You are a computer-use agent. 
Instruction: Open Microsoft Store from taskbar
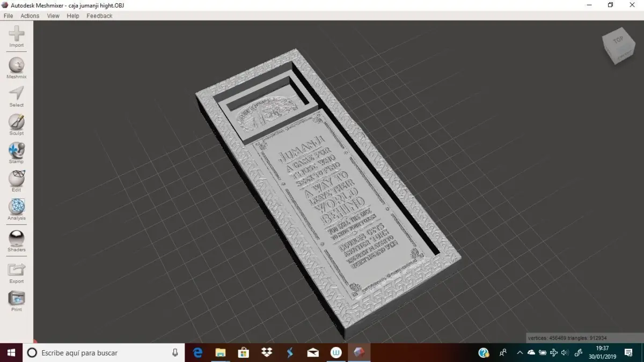pyautogui.click(x=243, y=352)
